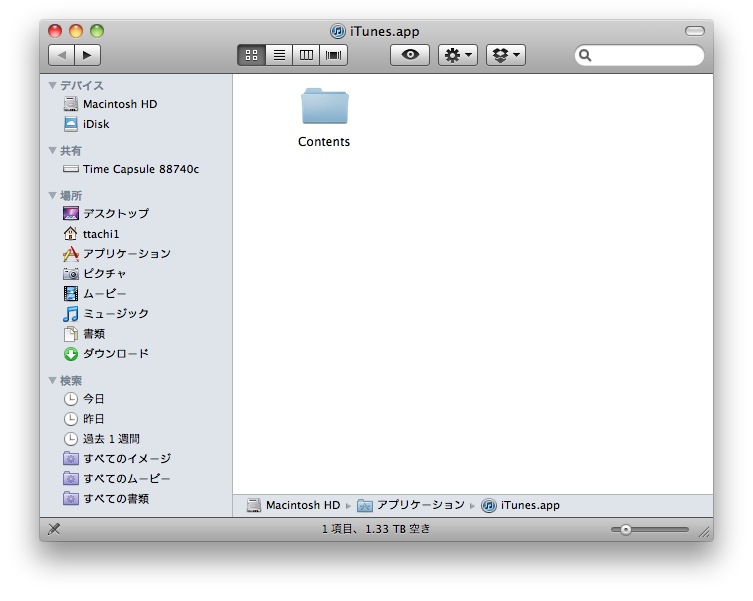Select Time Capsule 88740c shared device

point(140,169)
